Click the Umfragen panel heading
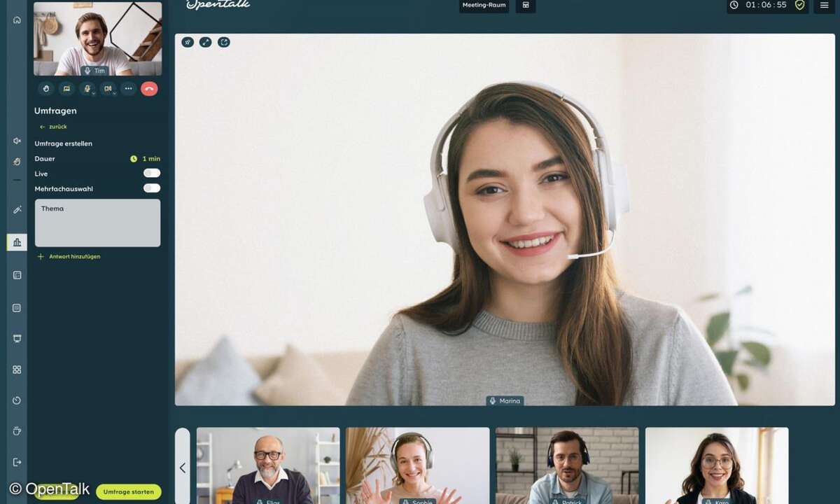The height and width of the screenshot is (504, 840). [x=55, y=111]
